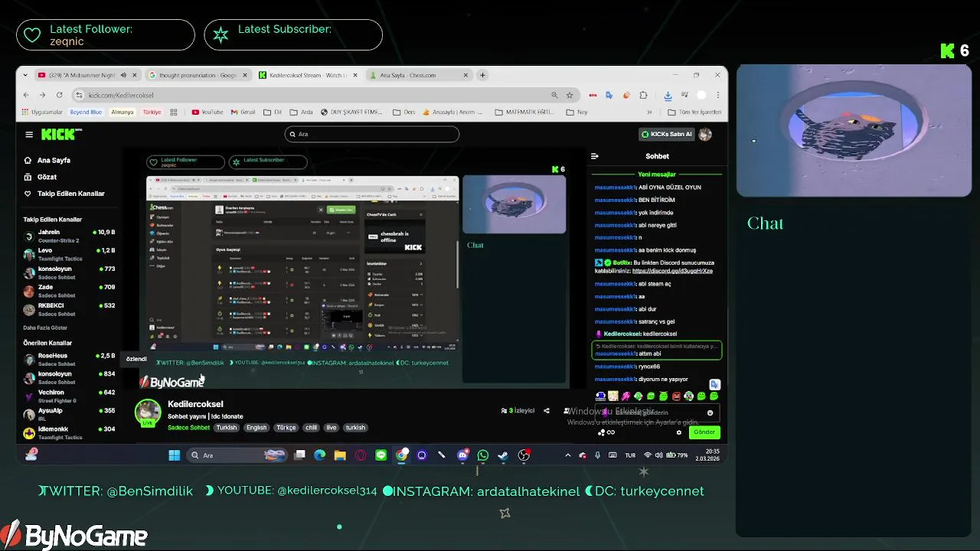Switch to the Ana Sayfa Chess.com tab
The width and height of the screenshot is (980, 551).
[418, 75]
